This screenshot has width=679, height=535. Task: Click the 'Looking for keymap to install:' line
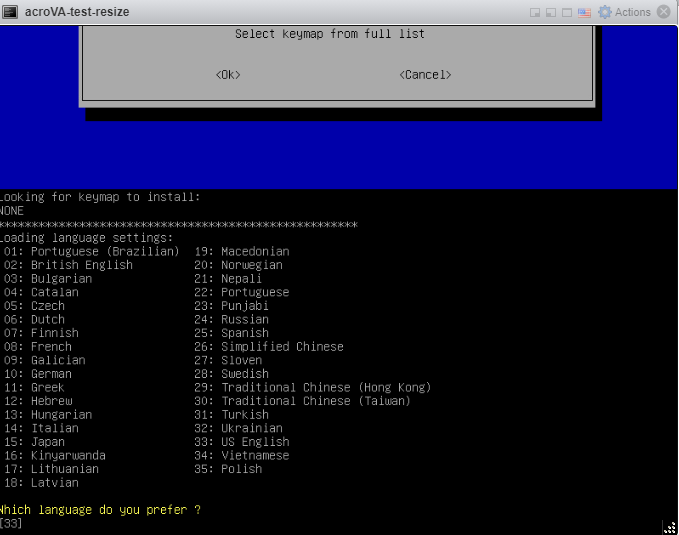(x=100, y=197)
